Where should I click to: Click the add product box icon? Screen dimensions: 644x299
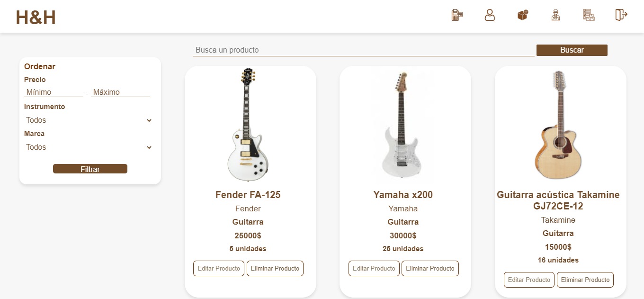click(523, 15)
